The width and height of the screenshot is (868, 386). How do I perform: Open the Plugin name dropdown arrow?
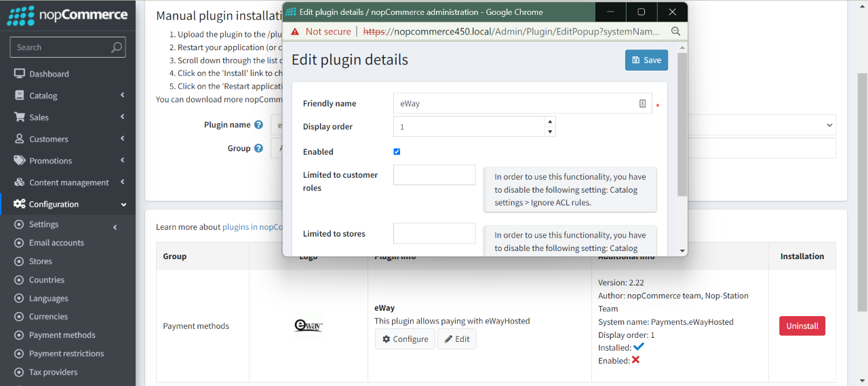tap(829, 126)
